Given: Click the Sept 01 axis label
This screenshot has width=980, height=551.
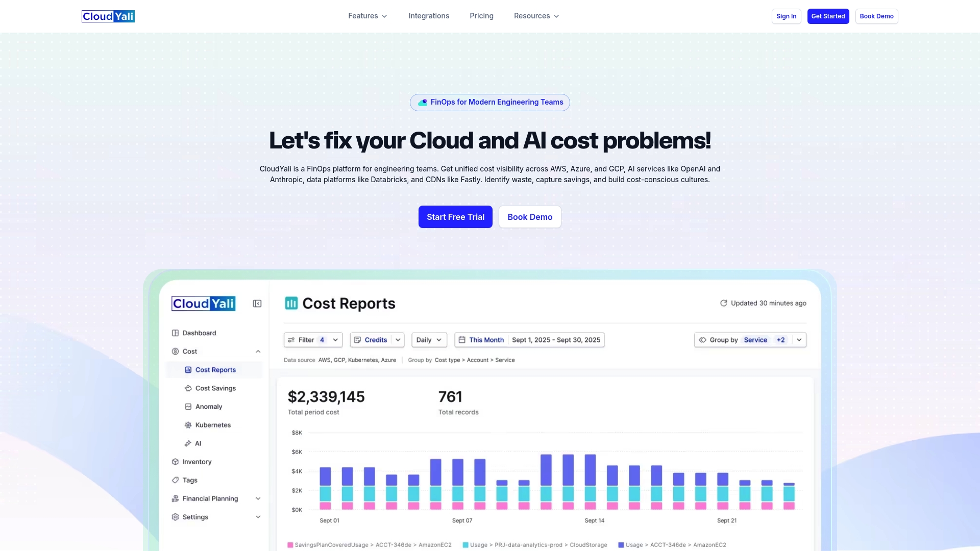Looking at the screenshot, I should pyautogui.click(x=329, y=520).
